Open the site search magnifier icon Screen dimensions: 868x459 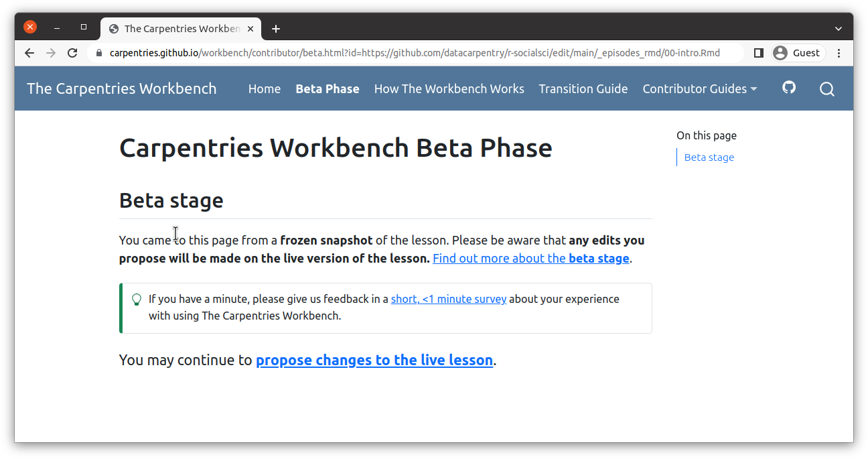pos(827,89)
